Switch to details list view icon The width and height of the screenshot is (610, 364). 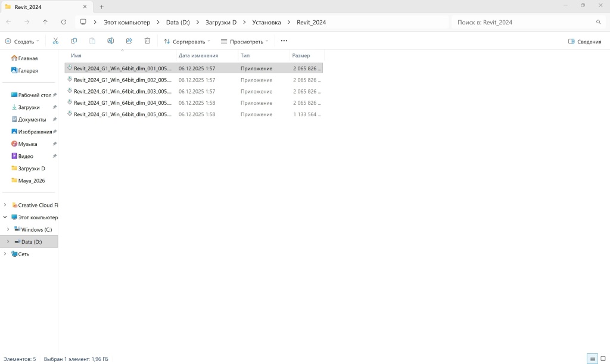click(592, 359)
